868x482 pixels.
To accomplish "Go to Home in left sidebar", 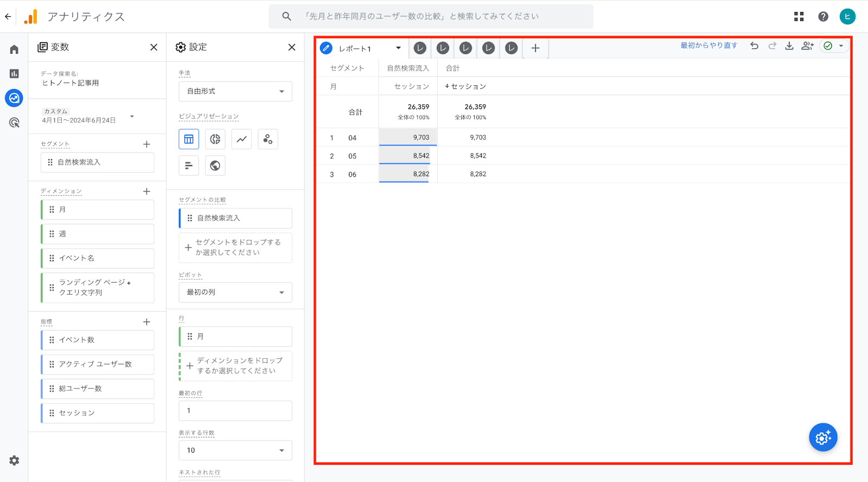I will (x=14, y=49).
